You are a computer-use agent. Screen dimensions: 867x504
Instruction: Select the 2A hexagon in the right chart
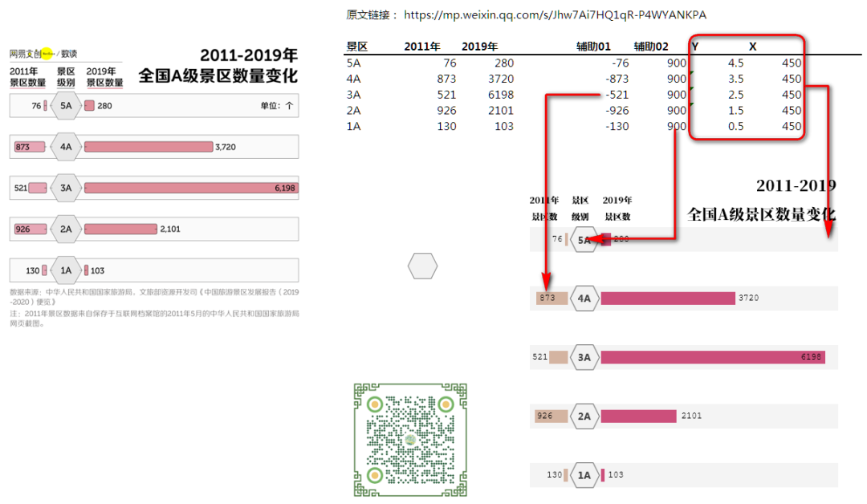pos(584,417)
